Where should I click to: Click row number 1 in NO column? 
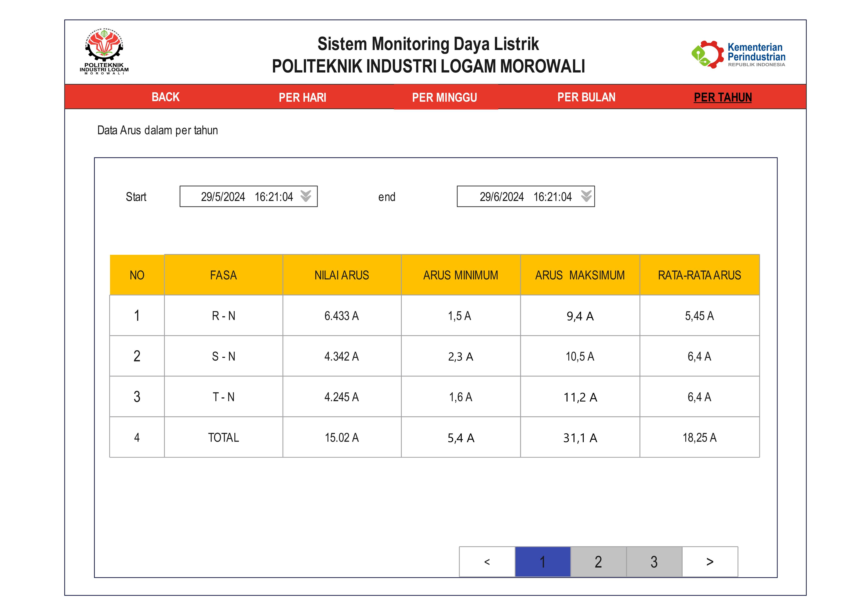[137, 315]
